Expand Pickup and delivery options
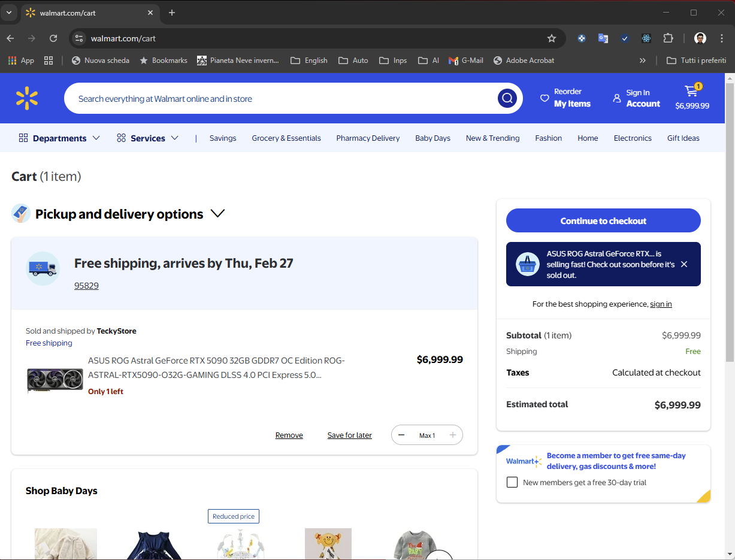 coord(218,214)
